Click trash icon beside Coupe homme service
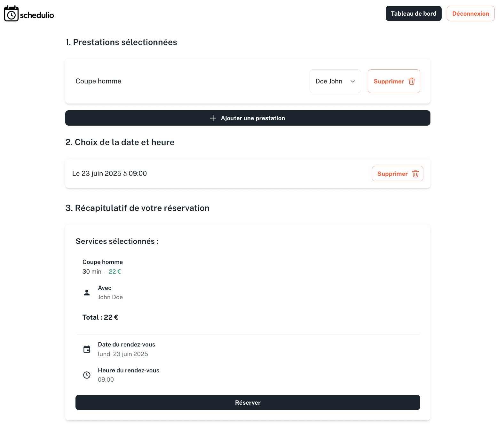The image size is (504, 436). click(412, 82)
